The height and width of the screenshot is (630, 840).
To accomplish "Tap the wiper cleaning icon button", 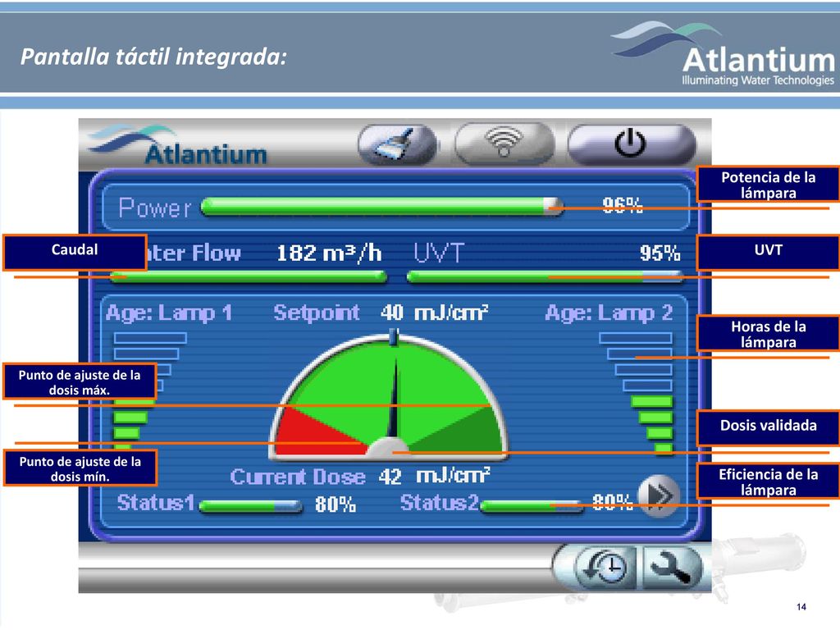I will [x=397, y=144].
